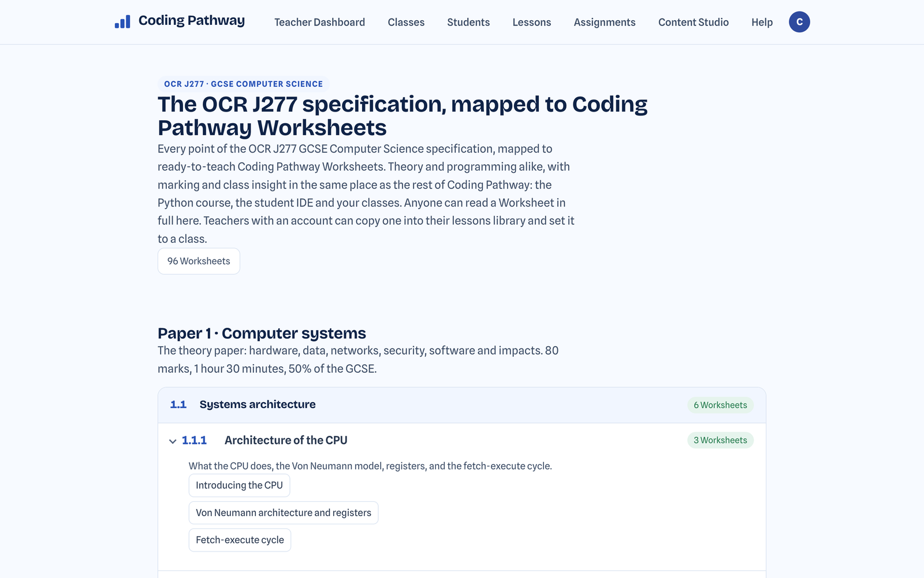Viewport: 924px width, 578px height.
Task: Click the main title about OCR J277 specification
Action: click(403, 116)
